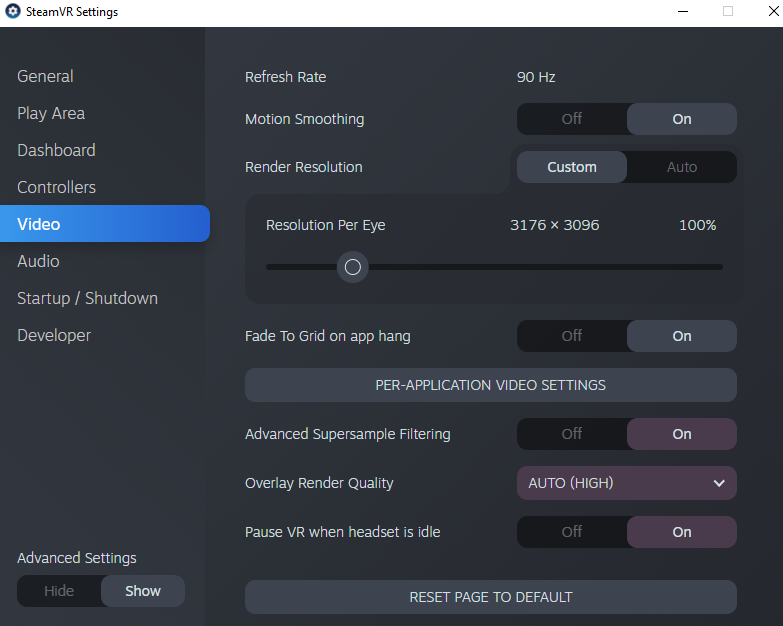Open the Developer section
783x626 pixels.
[54, 335]
